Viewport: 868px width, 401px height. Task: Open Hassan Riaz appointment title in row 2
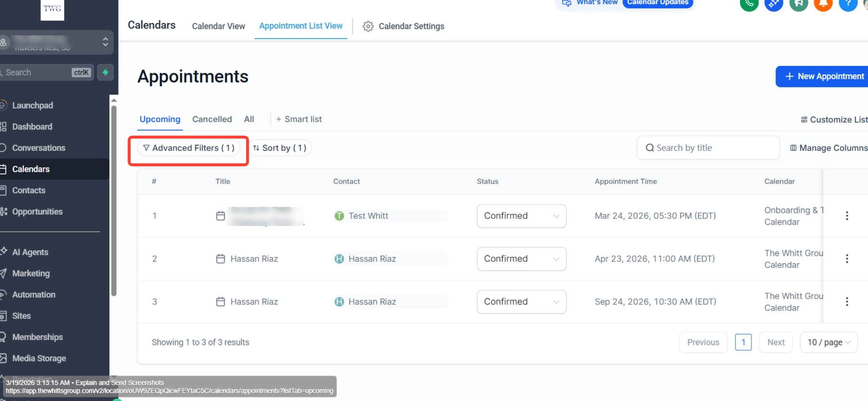pyautogui.click(x=254, y=259)
